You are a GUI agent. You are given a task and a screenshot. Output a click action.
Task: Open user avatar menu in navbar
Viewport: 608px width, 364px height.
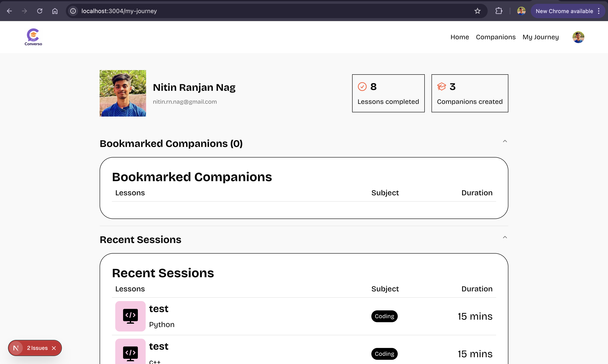(578, 37)
